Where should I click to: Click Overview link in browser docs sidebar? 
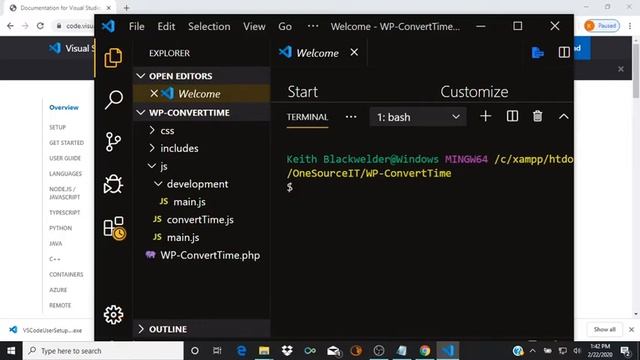(x=64, y=107)
